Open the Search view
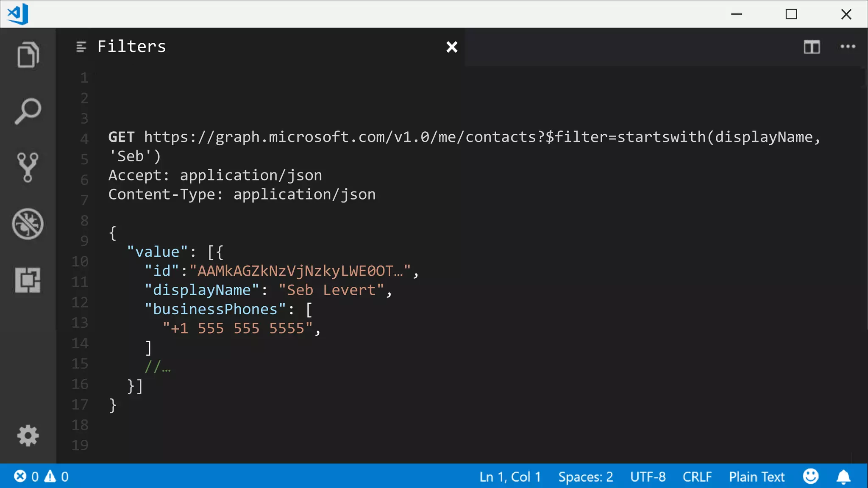The image size is (868, 488). coord(28,111)
